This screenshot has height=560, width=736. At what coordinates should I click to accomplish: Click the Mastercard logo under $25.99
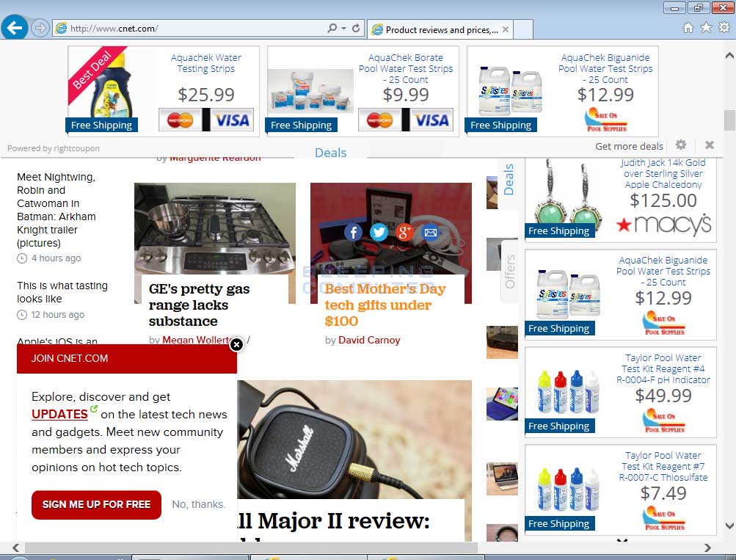[x=181, y=120]
